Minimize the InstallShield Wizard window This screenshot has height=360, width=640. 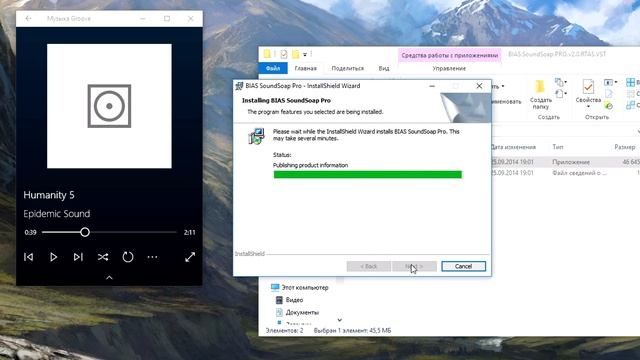point(432,86)
